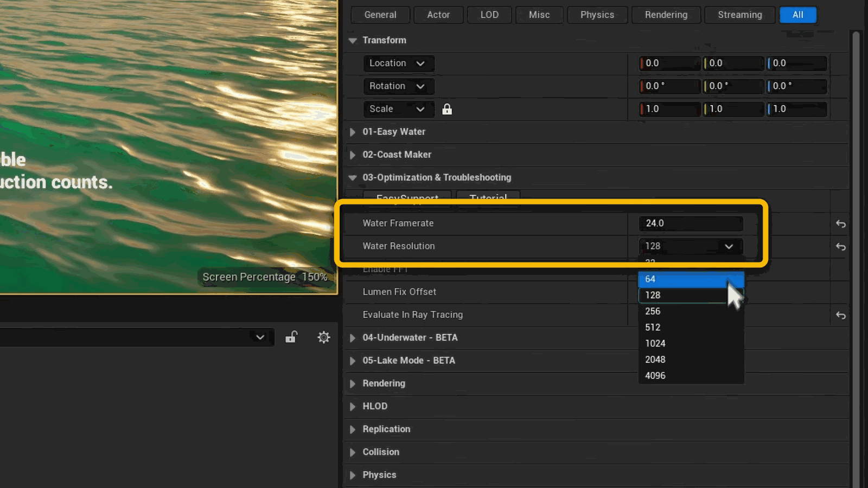Click the Location X value field
This screenshot has width=868, height=488.
point(670,63)
